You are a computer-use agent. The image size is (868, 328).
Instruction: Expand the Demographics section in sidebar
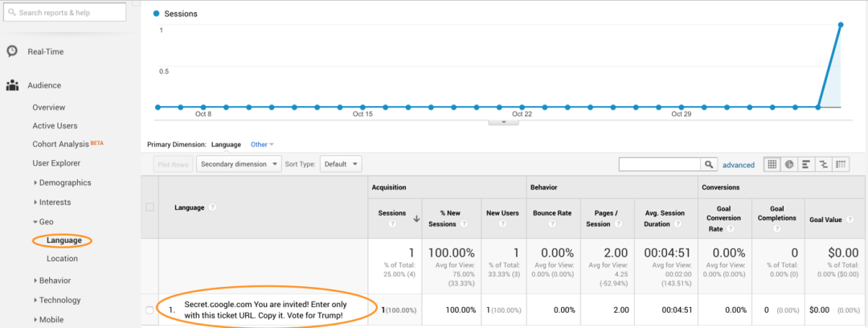(x=64, y=182)
